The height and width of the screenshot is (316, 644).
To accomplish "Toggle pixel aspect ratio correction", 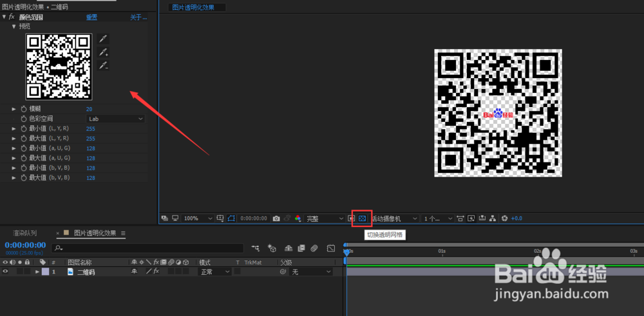I will 460,218.
